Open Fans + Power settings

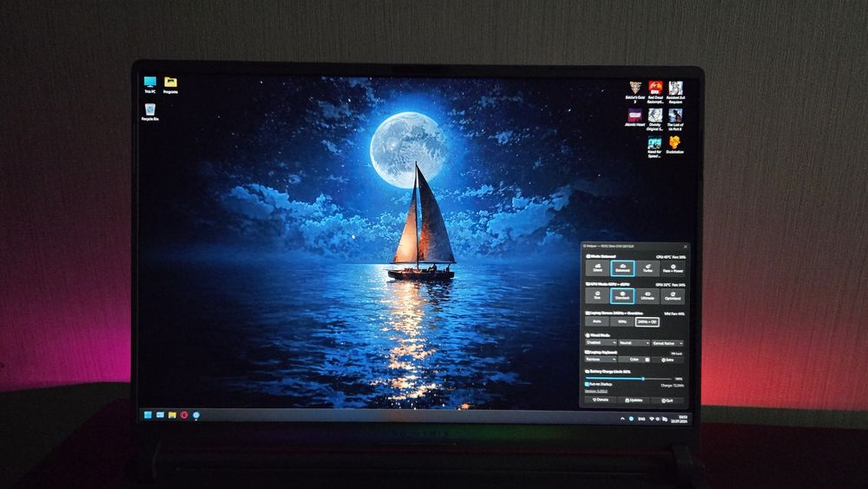pos(673,268)
